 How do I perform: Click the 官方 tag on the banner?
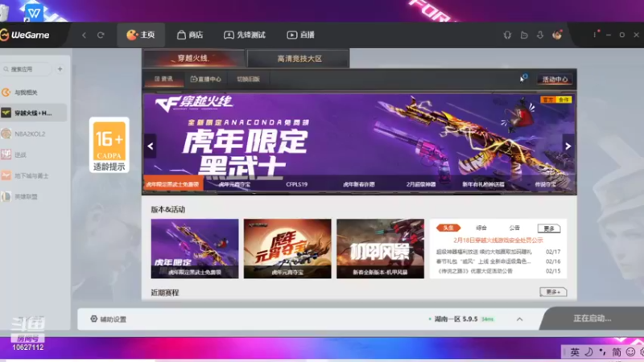(x=548, y=100)
